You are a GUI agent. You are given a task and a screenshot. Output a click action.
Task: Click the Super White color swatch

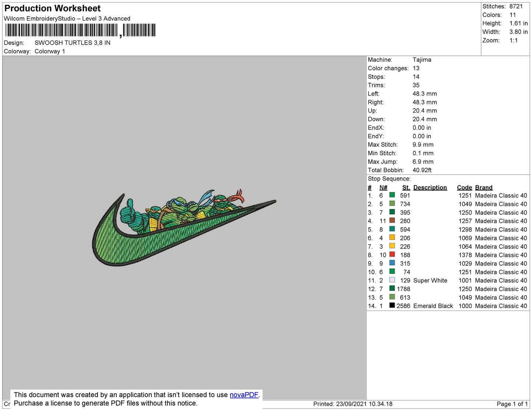[x=392, y=280]
